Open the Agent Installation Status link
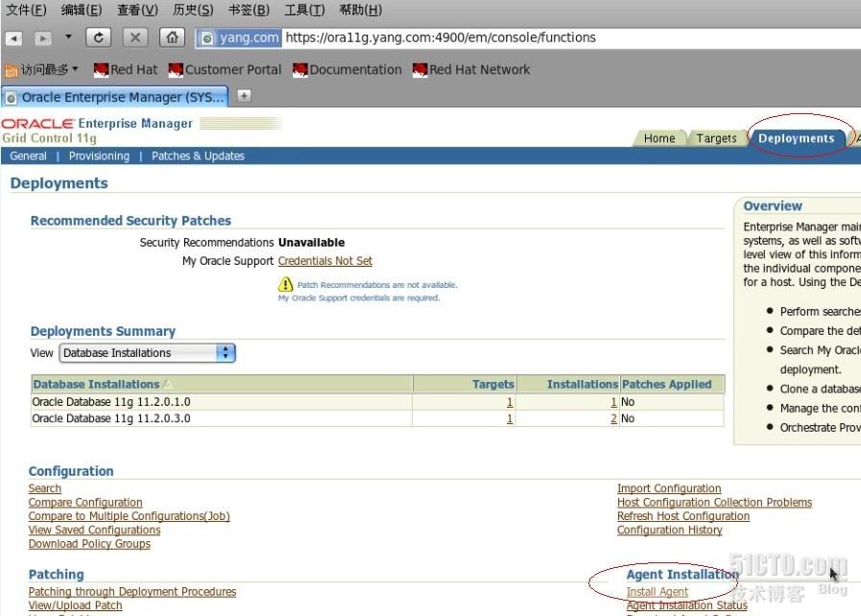The image size is (861, 616). (686, 605)
